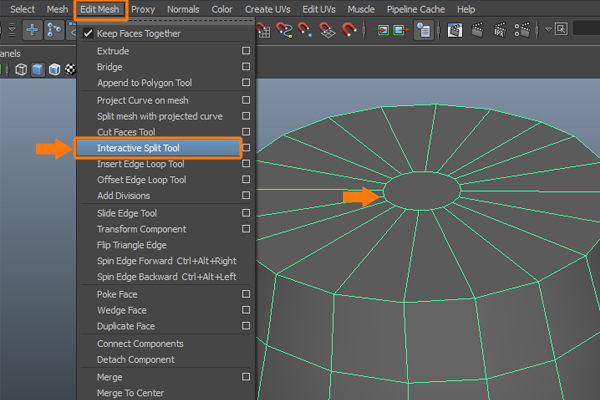The image size is (600, 400).
Task: Open Interactive Split Tool option box
Action: (246, 148)
